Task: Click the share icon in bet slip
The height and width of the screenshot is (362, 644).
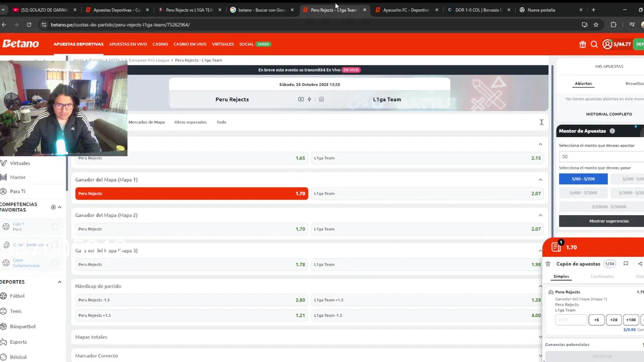Action: [x=640, y=263]
